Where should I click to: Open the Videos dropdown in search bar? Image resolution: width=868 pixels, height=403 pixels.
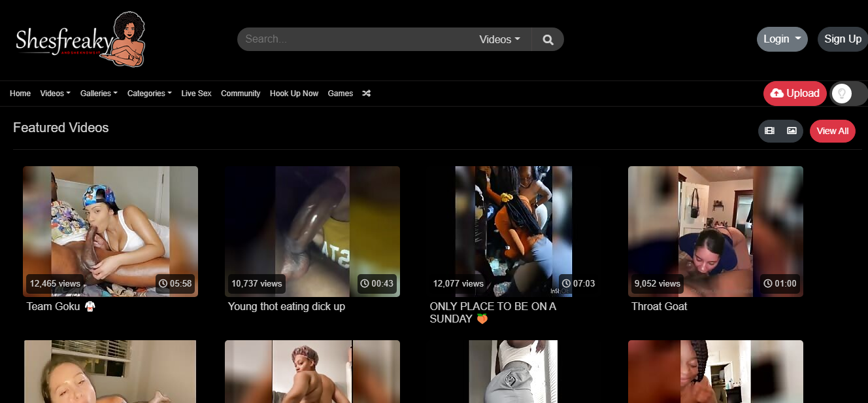click(x=499, y=39)
